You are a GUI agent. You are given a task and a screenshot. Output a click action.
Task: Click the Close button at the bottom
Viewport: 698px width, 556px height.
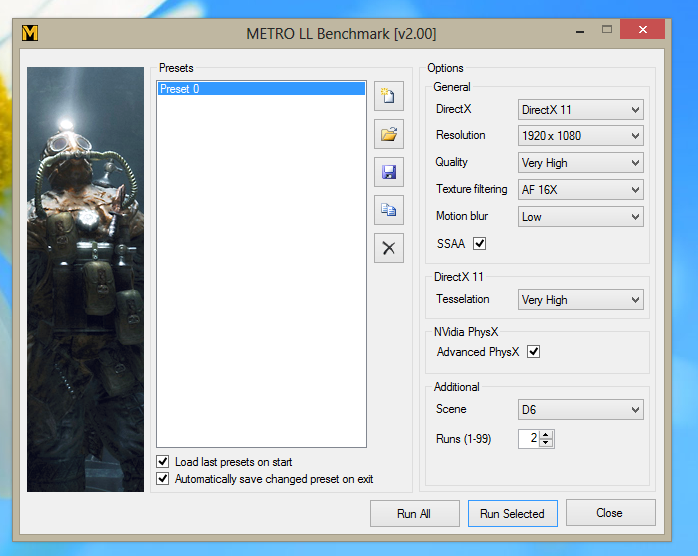[610, 512]
